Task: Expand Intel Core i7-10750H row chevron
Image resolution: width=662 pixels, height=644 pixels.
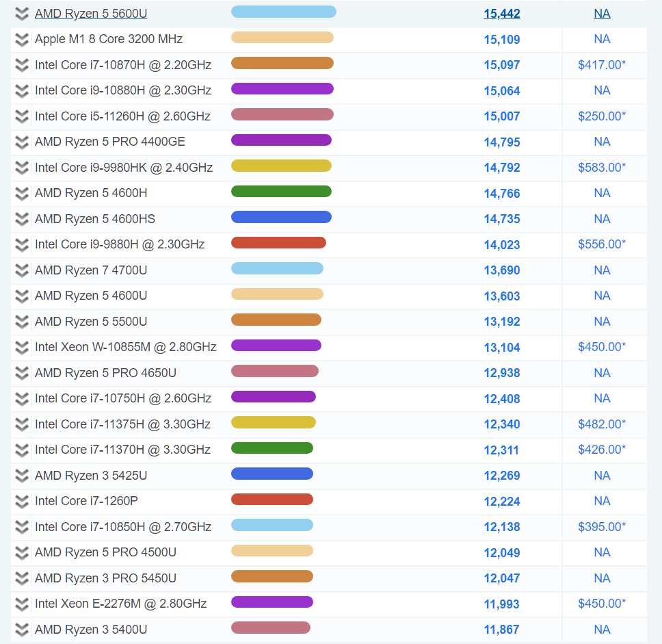Action: [x=21, y=398]
